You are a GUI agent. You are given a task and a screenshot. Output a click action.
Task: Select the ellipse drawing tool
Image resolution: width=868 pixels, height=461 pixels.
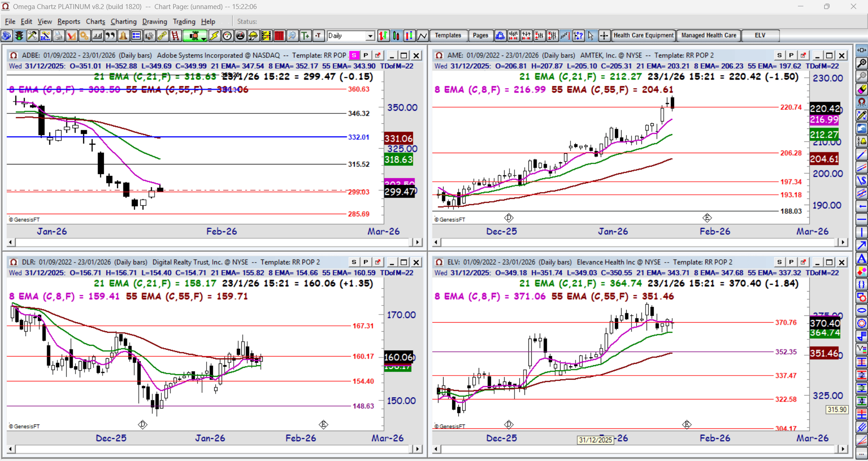pos(862,310)
